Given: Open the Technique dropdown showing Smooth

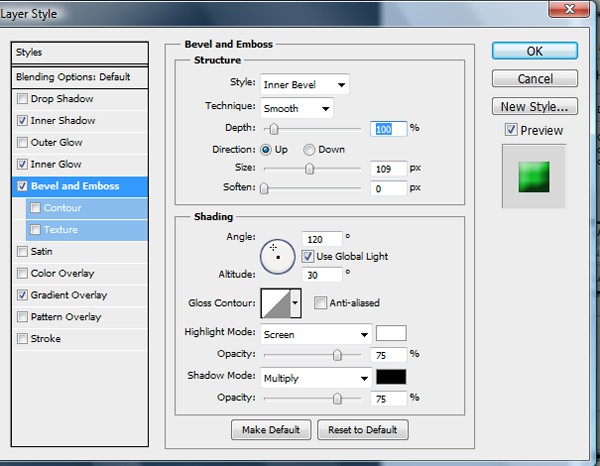Looking at the screenshot, I should [x=297, y=108].
